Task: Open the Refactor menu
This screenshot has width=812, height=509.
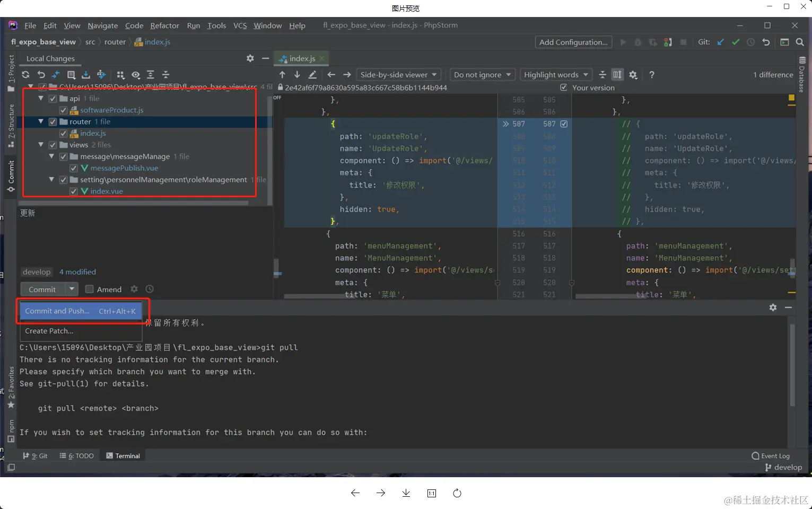Action: (164, 25)
